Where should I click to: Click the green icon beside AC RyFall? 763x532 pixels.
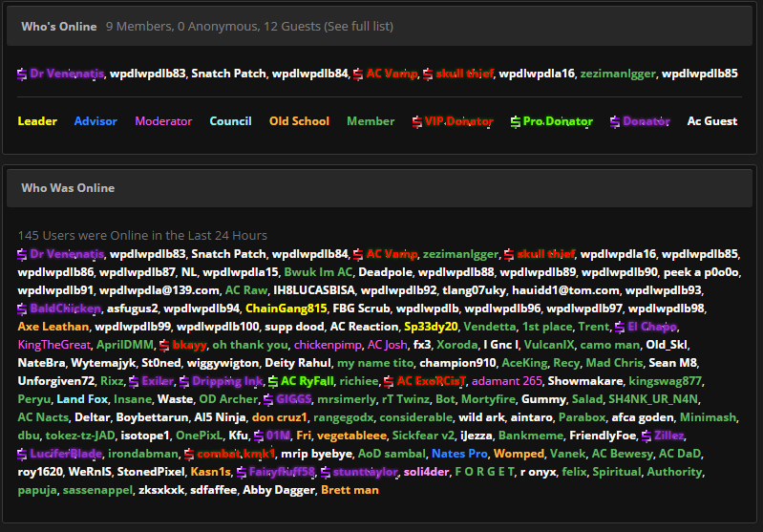click(273, 381)
